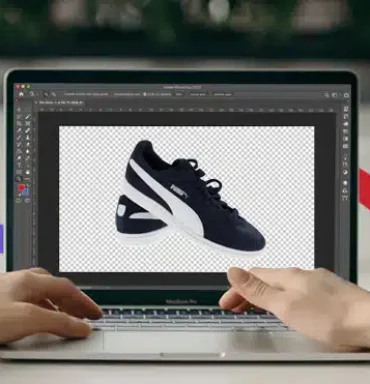The width and height of the screenshot is (370, 384).
Task: Select the Eyedropper tool
Action: pos(19,130)
